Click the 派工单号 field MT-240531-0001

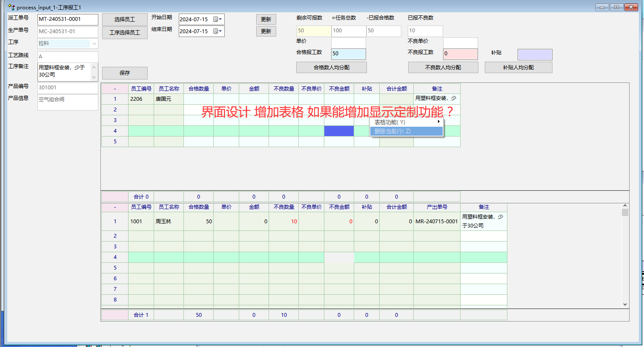click(68, 19)
